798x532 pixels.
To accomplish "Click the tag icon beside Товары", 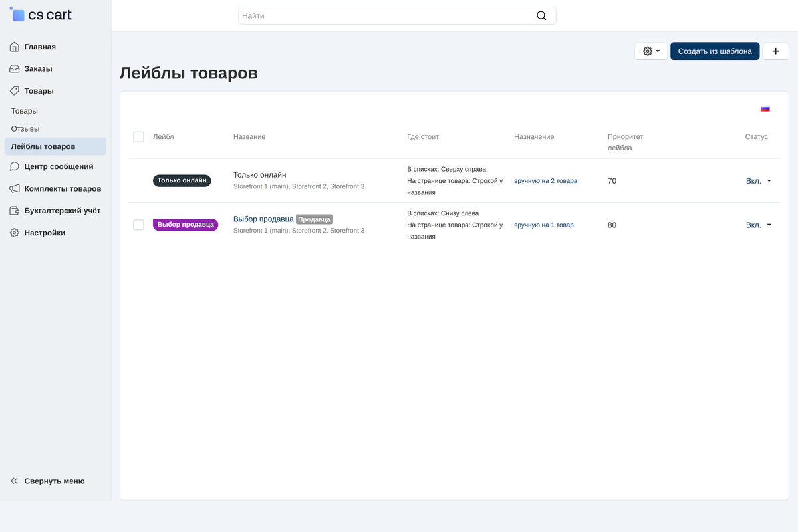I will coord(15,91).
